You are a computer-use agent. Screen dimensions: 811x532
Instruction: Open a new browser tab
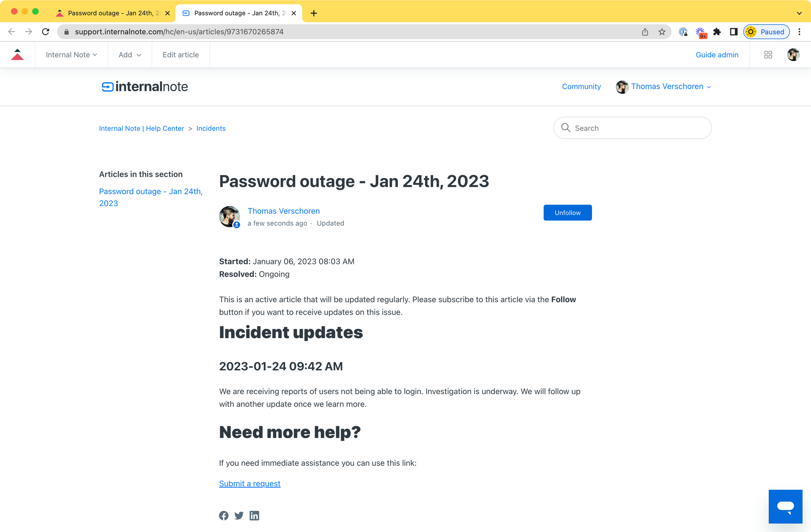[314, 13]
